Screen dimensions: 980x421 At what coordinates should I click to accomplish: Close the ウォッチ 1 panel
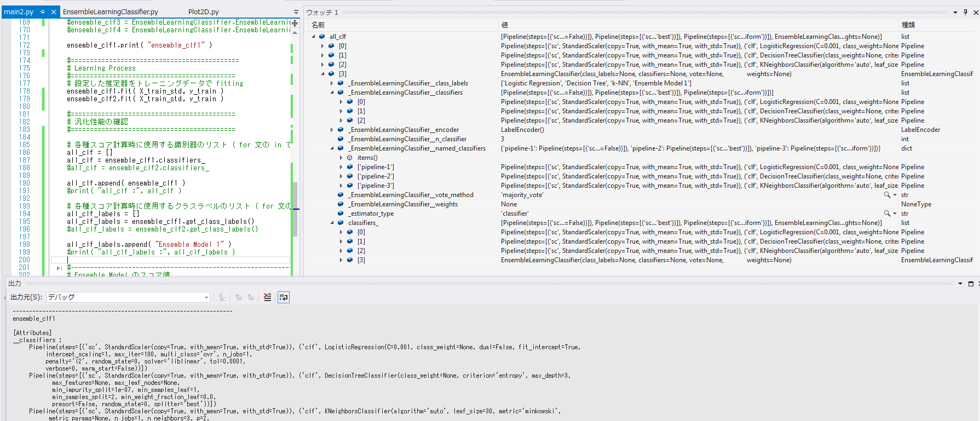point(976,12)
